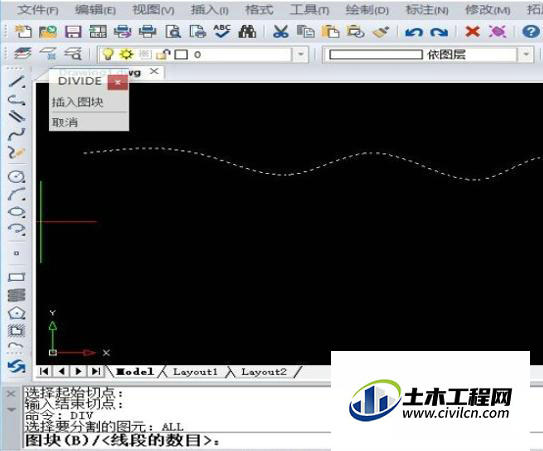
Task: Open the 工具(T) menu
Action: click(x=309, y=10)
